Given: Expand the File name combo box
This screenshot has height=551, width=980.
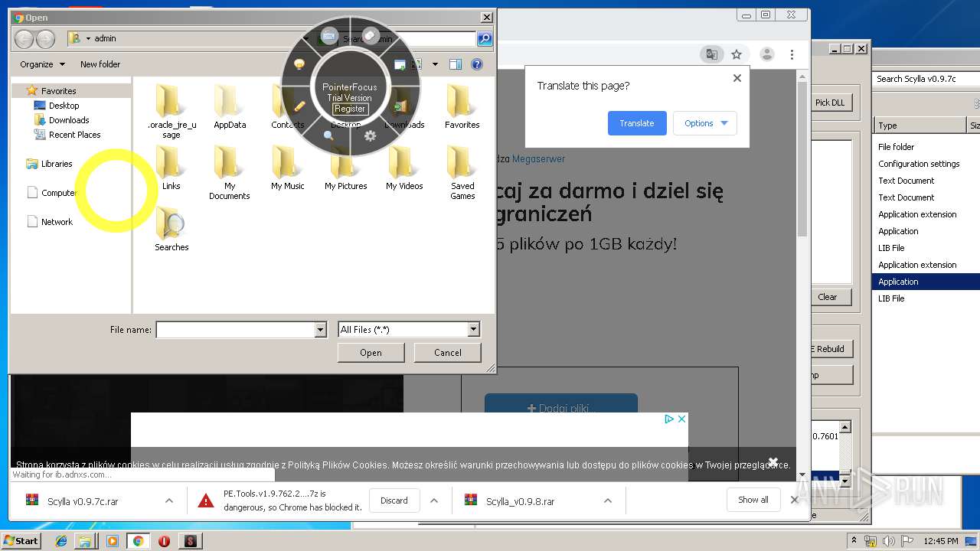Looking at the screenshot, I should [x=321, y=330].
